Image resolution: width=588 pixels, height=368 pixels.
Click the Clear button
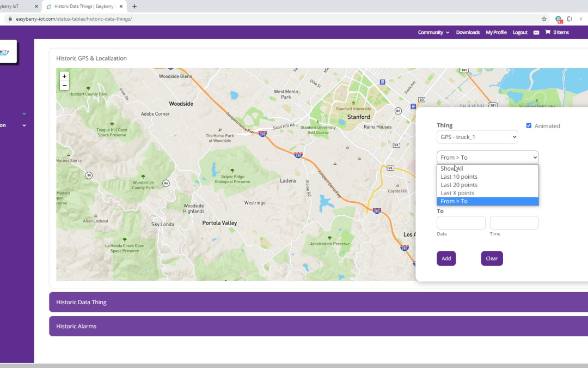492,258
